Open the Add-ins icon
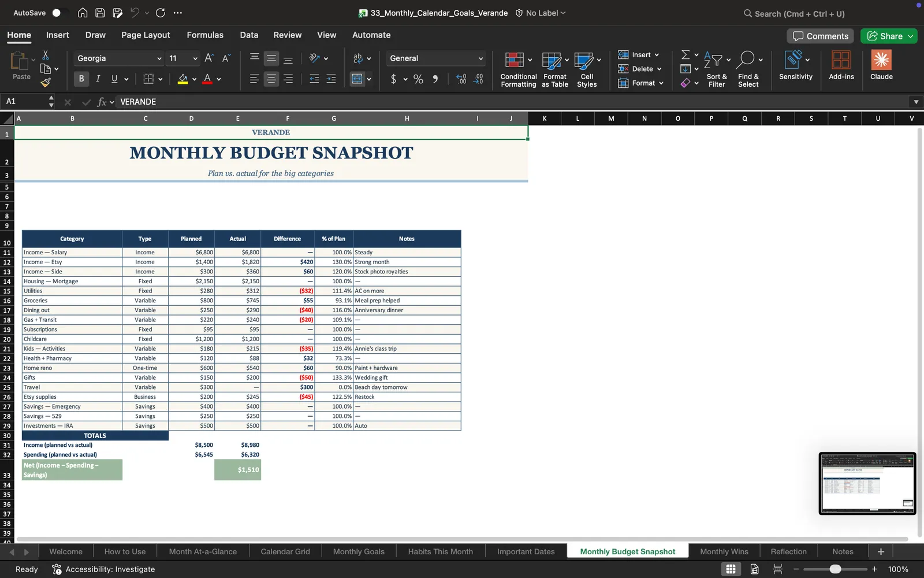Image resolution: width=924 pixels, height=578 pixels. 841,65
